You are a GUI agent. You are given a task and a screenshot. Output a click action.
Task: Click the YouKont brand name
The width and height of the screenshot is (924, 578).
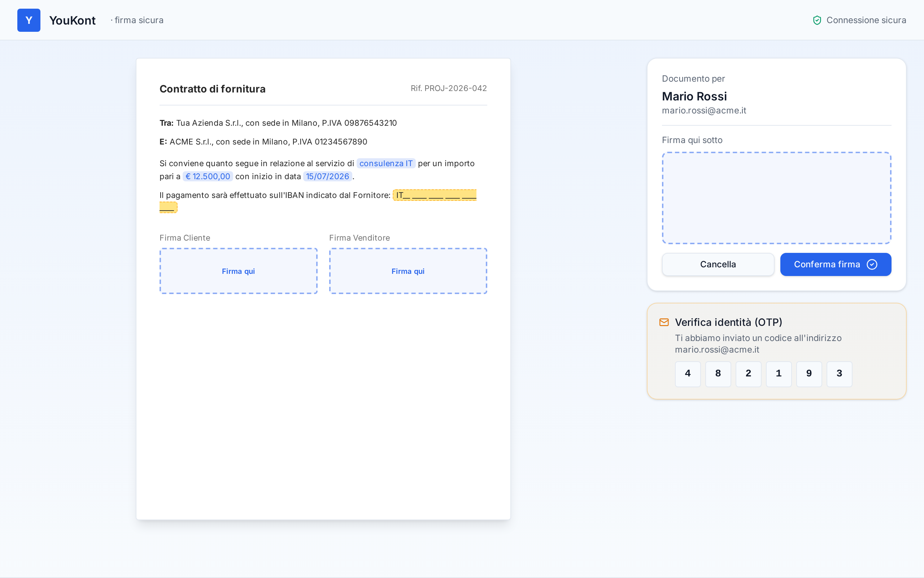pyautogui.click(x=73, y=20)
